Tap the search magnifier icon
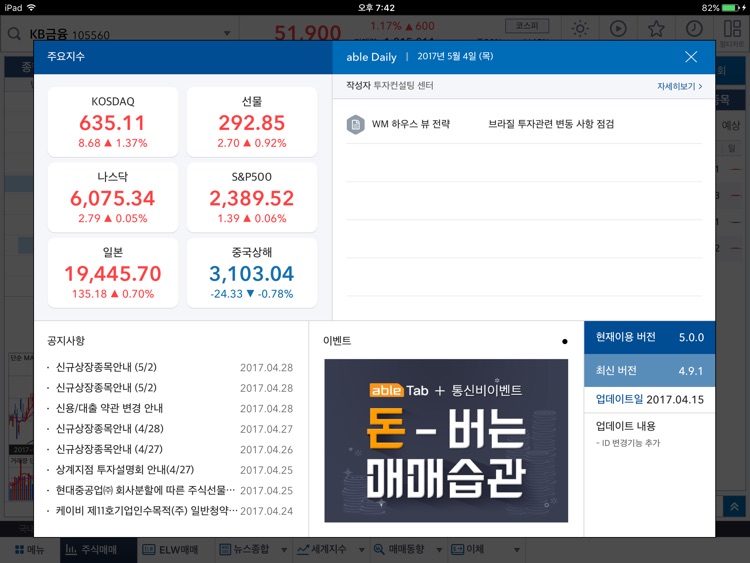 tap(14, 34)
